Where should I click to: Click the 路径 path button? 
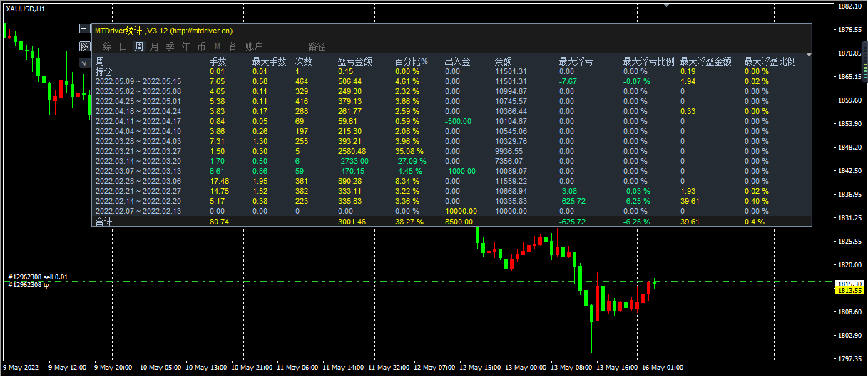[x=317, y=46]
